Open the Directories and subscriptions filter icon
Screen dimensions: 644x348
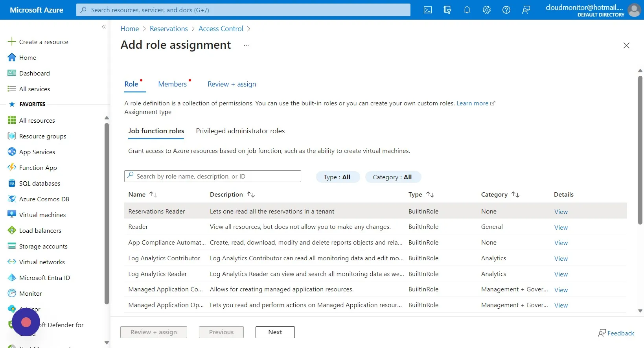(x=447, y=10)
